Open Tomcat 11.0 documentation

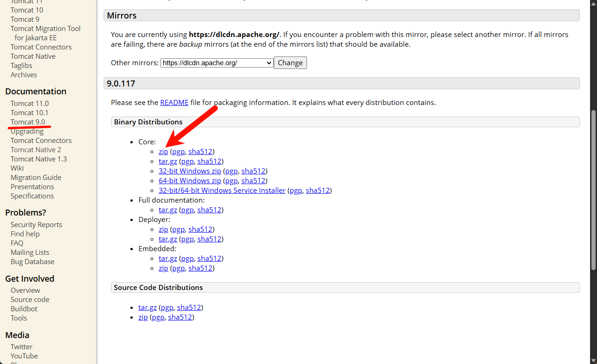click(30, 104)
